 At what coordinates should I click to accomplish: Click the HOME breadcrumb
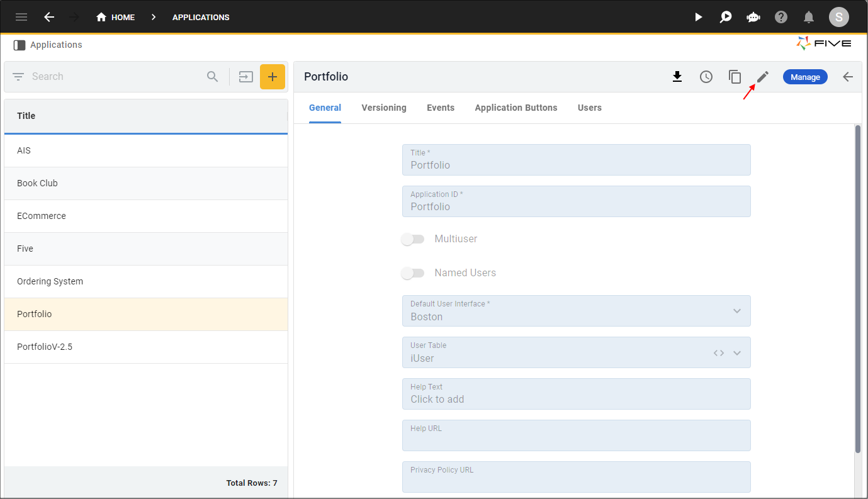point(115,17)
